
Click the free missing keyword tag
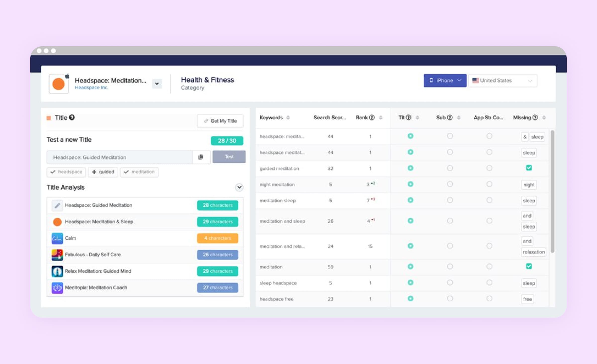coord(527,299)
